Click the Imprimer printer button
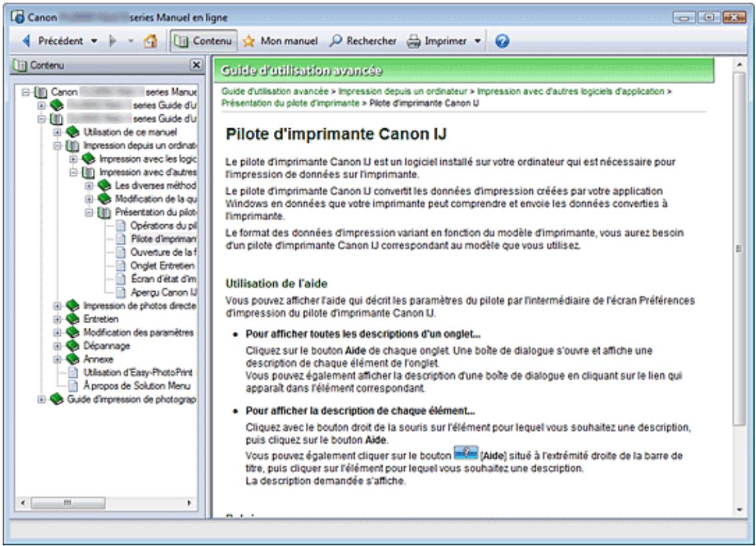Viewport: 756px width, 546px height. 437,41
